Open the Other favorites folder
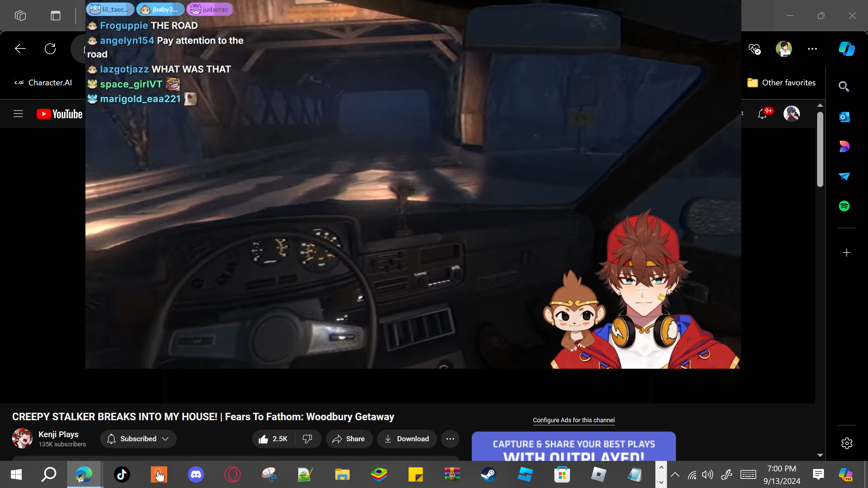Screen dimensions: 868x488 pyautogui.click(x=781, y=83)
